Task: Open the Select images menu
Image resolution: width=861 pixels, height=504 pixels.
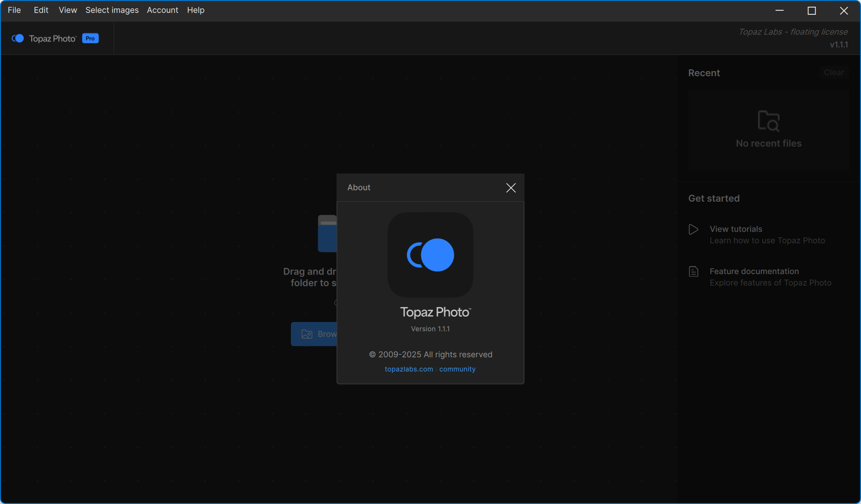Action: point(112,10)
